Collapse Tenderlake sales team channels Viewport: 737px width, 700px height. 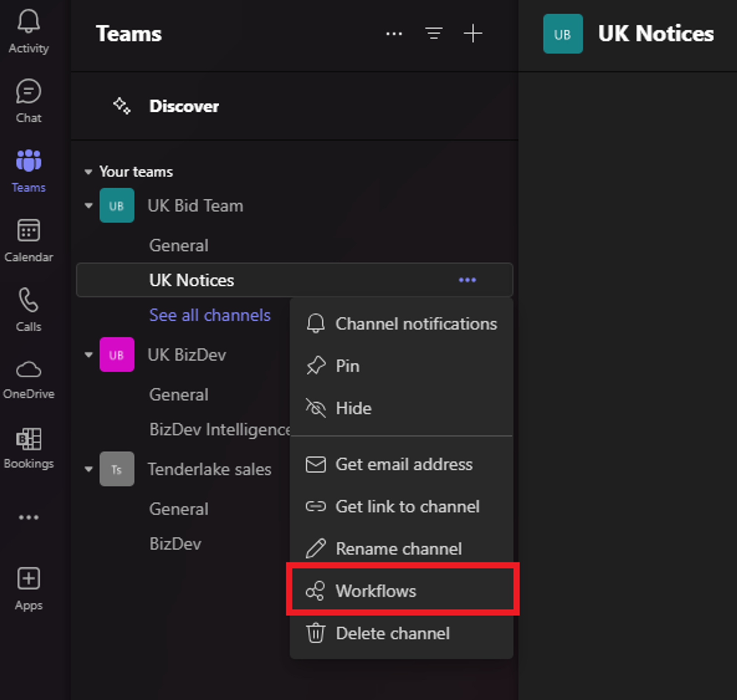tap(88, 469)
